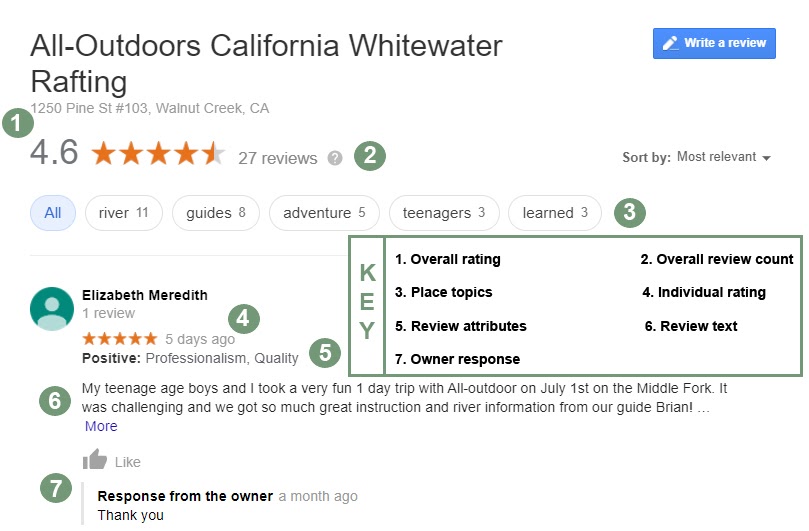Screen dimensions: 809x531
Task: Click the 27 reviews count text
Action: click(277, 158)
